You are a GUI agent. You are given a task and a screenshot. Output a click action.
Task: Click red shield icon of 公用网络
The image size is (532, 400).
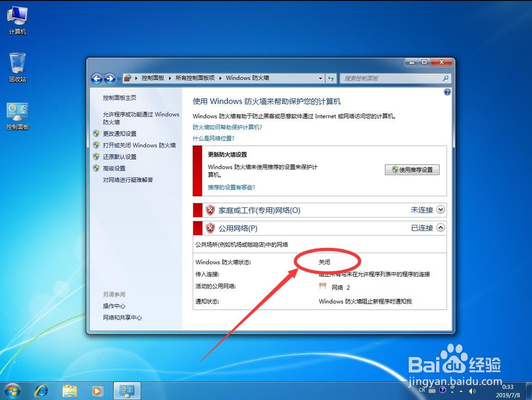pos(210,228)
